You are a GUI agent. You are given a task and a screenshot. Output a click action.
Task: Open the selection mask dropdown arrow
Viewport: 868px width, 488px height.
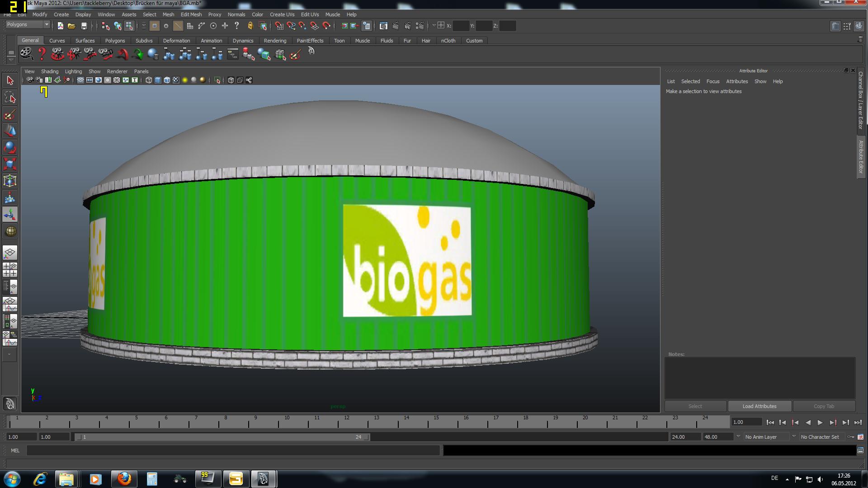click(144, 26)
